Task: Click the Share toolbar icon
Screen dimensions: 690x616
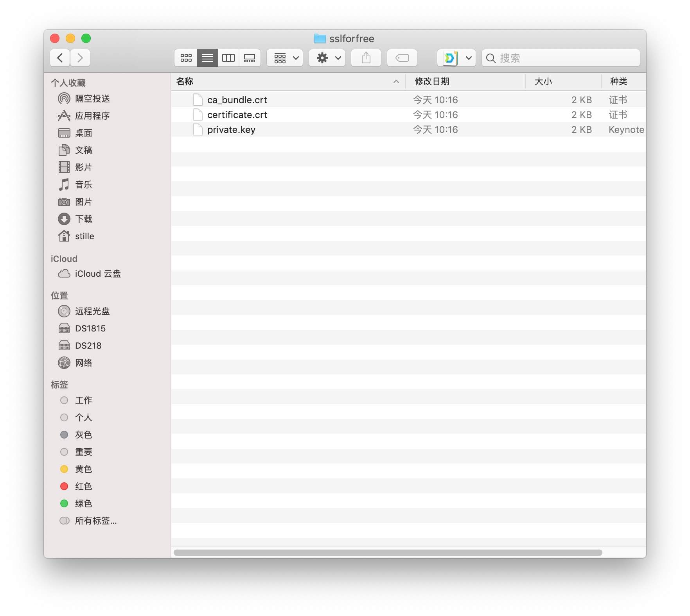Action: pos(366,58)
